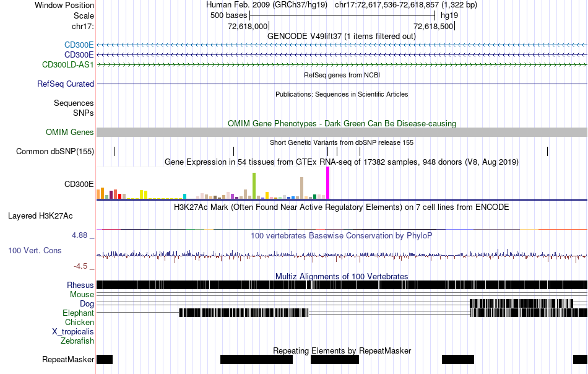Click the gray OMIM Genes bar
This screenshot has height=374, width=588.
pyautogui.click(x=342, y=132)
